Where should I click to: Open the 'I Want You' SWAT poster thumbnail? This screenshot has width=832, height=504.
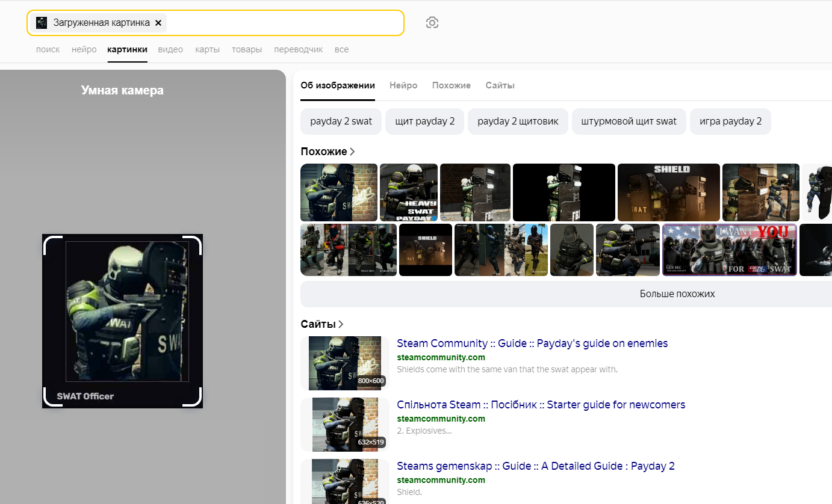click(729, 250)
